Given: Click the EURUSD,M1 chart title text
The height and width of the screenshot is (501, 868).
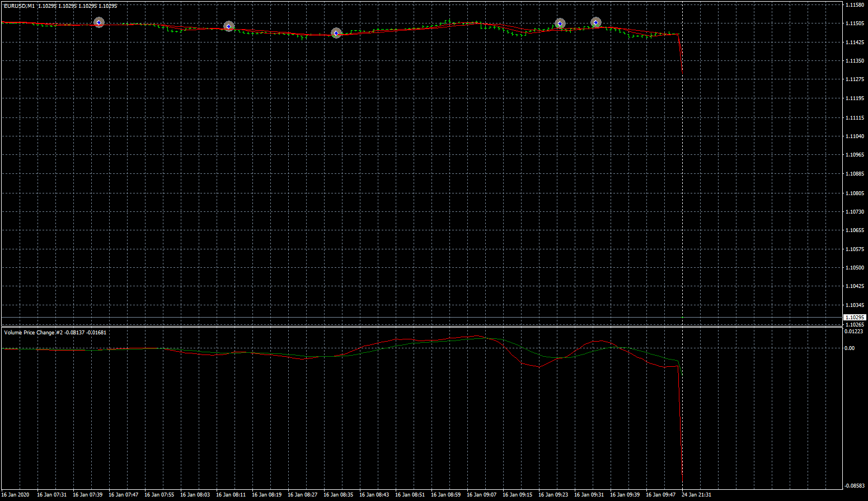Looking at the screenshot, I should [x=20, y=6].
